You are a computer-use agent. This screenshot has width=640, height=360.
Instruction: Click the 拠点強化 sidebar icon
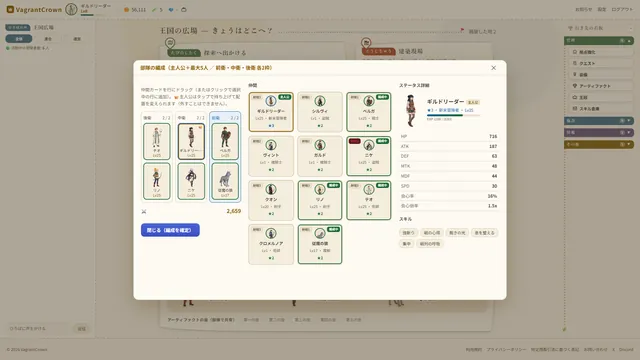575,52
